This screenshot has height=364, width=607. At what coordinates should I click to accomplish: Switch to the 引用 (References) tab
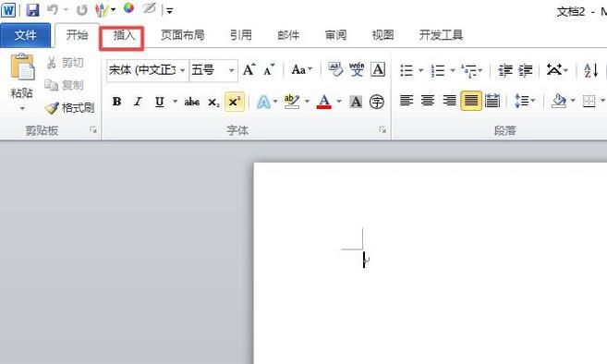(241, 35)
